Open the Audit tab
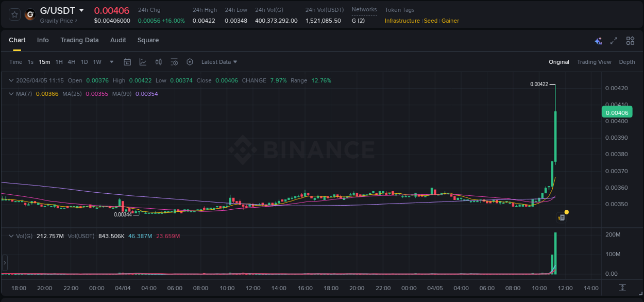 [118, 40]
